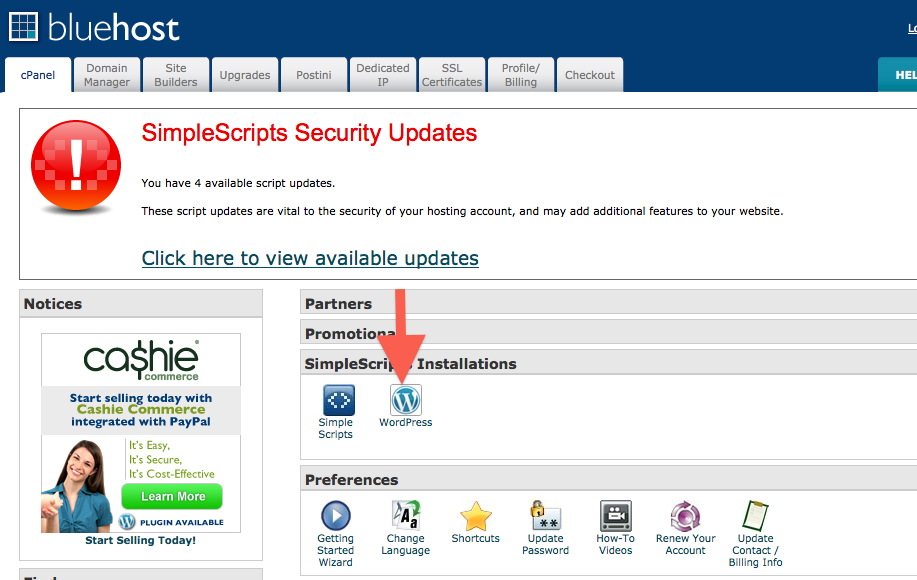
Task: Click the SimpleScripts Security Updates heading
Action: [x=309, y=133]
